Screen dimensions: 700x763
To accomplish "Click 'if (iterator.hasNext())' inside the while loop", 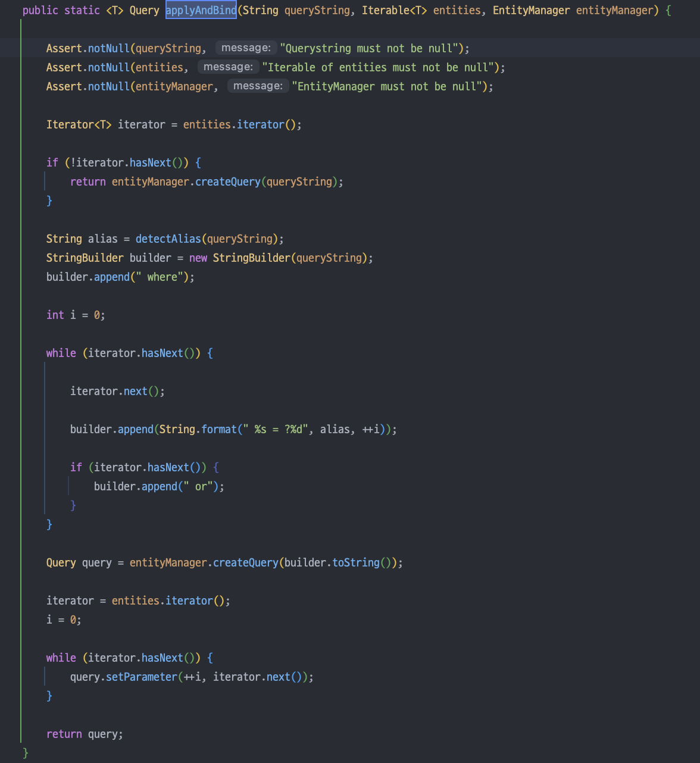I will tap(145, 467).
